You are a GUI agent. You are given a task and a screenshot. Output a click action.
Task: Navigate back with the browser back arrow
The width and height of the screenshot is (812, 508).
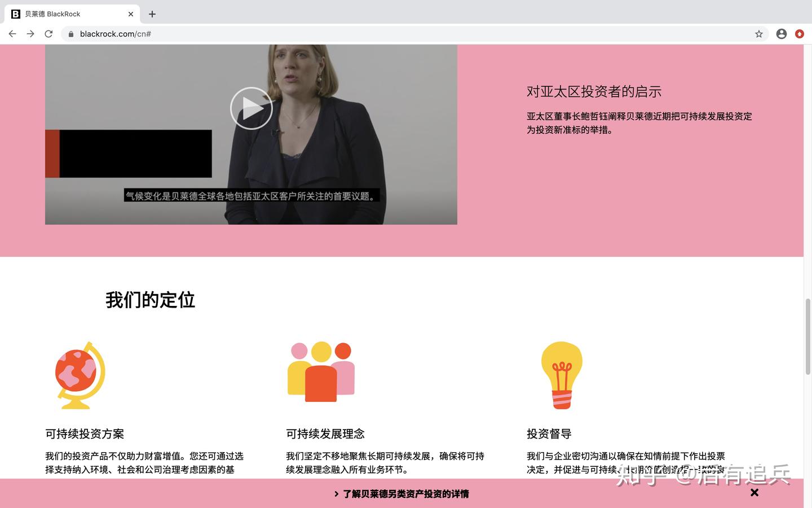[12, 34]
